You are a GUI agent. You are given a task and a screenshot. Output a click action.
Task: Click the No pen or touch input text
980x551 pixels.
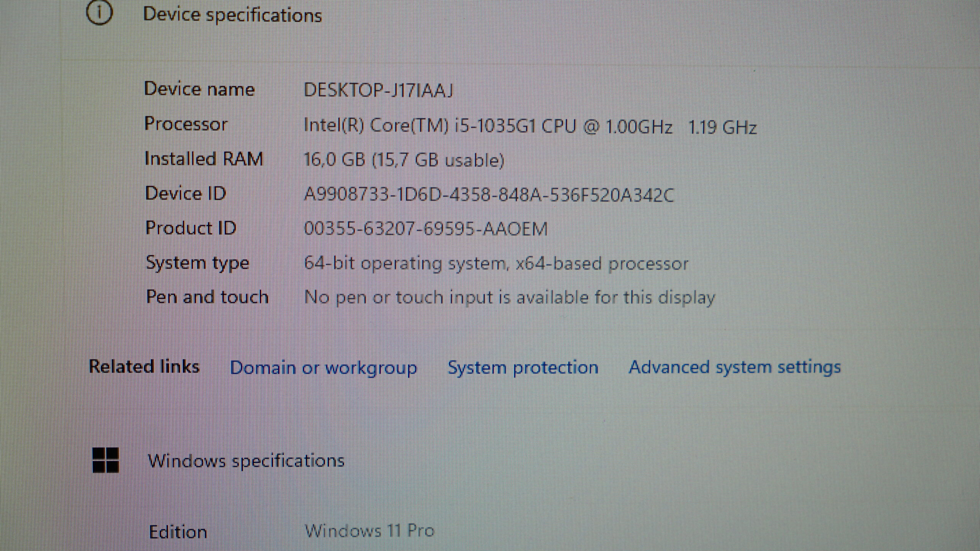tap(509, 297)
